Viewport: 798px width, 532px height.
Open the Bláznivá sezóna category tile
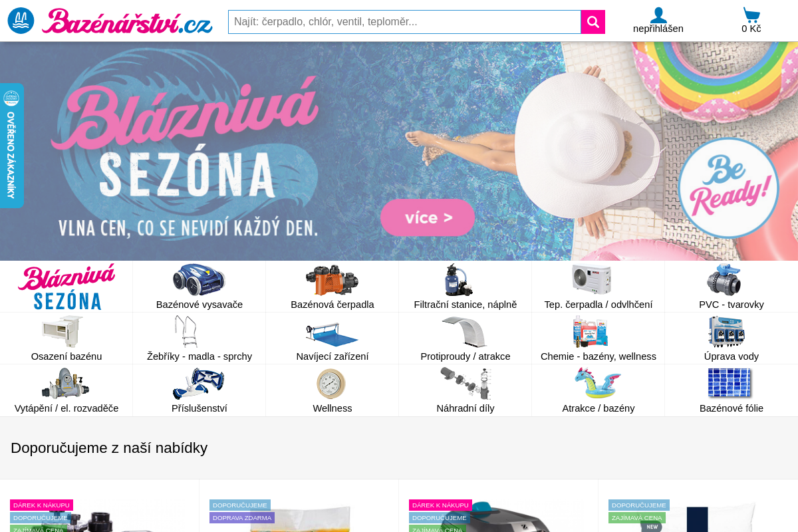(66, 287)
